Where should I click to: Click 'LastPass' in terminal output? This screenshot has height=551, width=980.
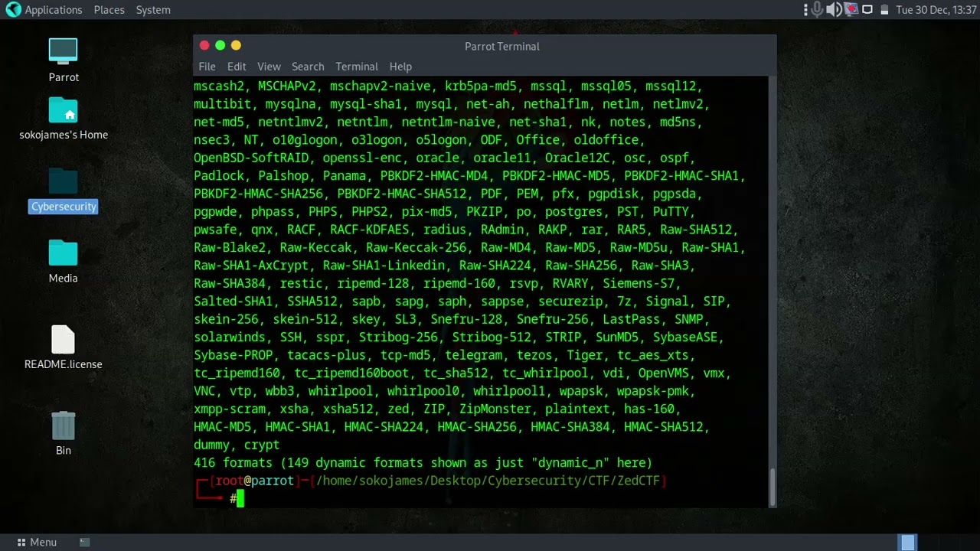(x=631, y=319)
